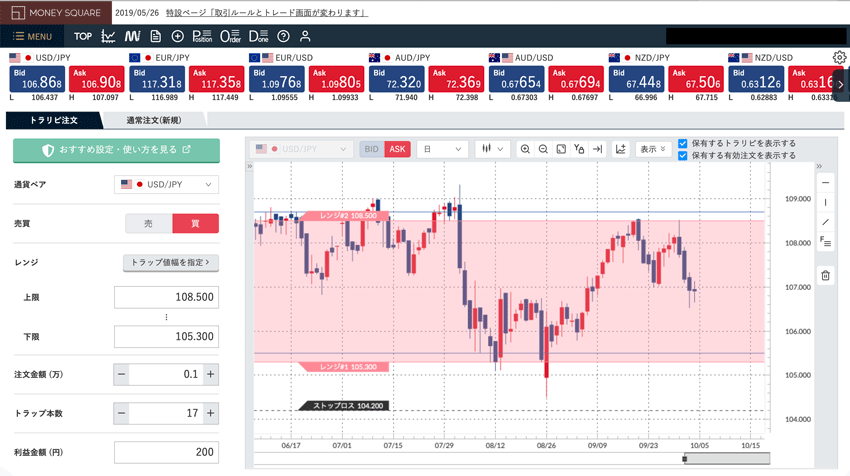Screen dimensions: 850x476
Task: Toggle 保有する有効注文を表示する checkbox
Action: click(x=683, y=156)
